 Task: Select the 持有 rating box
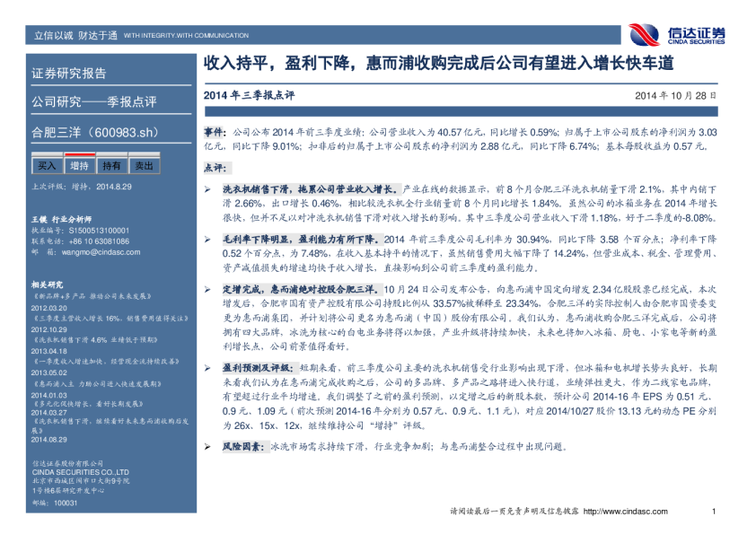click(111, 166)
